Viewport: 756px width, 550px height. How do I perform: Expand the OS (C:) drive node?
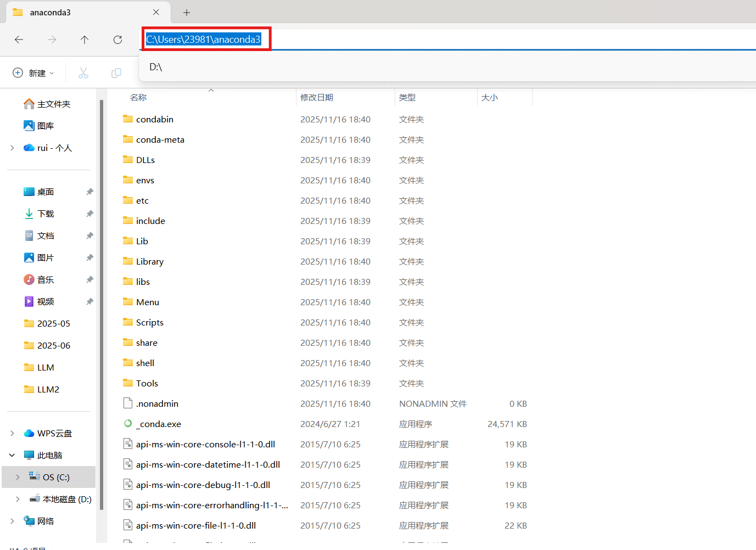pyautogui.click(x=18, y=477)
